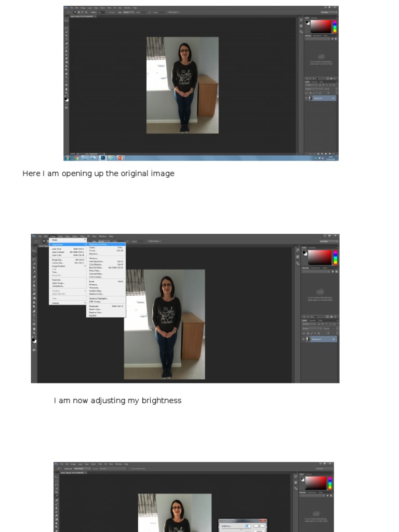Expand the Image Rotation submenu in the Image menu
The height and width of the screenshot is (532, 399).
tap(68, 266)
